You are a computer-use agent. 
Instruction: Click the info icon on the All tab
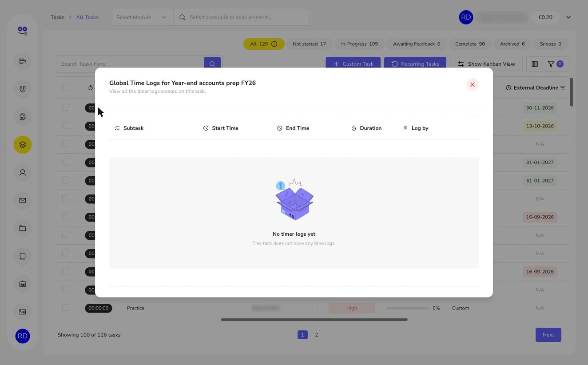click(274, 44)
